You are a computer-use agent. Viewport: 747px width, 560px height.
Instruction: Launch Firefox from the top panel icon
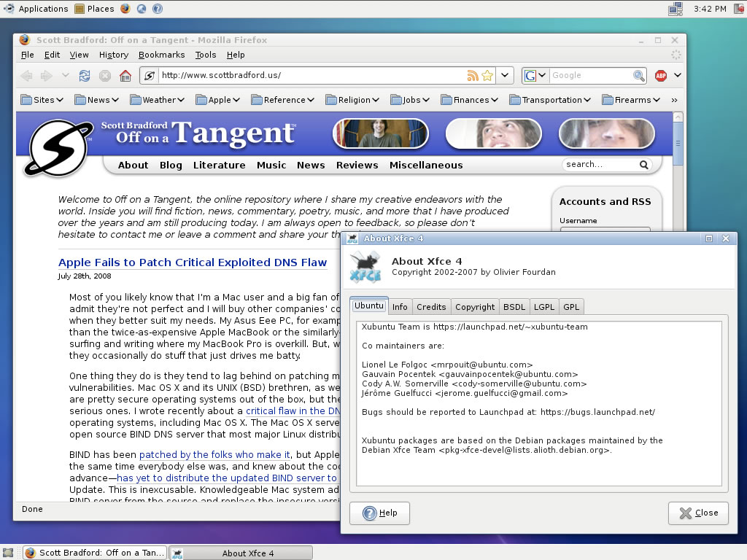pyautogui.click(x=125, y=9)
